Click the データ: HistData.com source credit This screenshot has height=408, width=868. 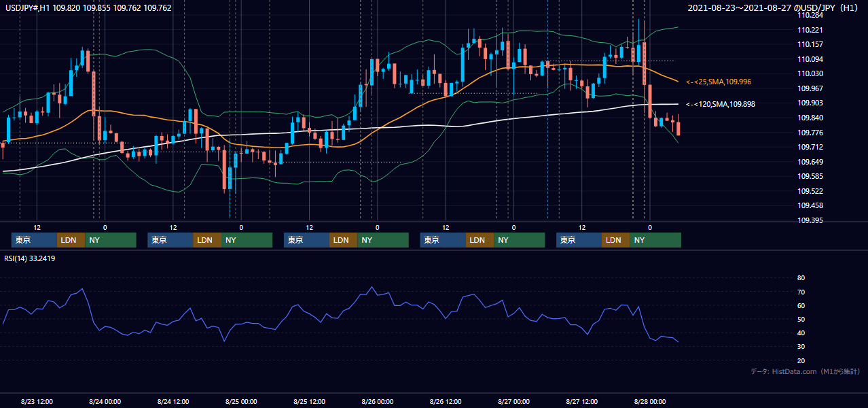[x=806, y=371]
